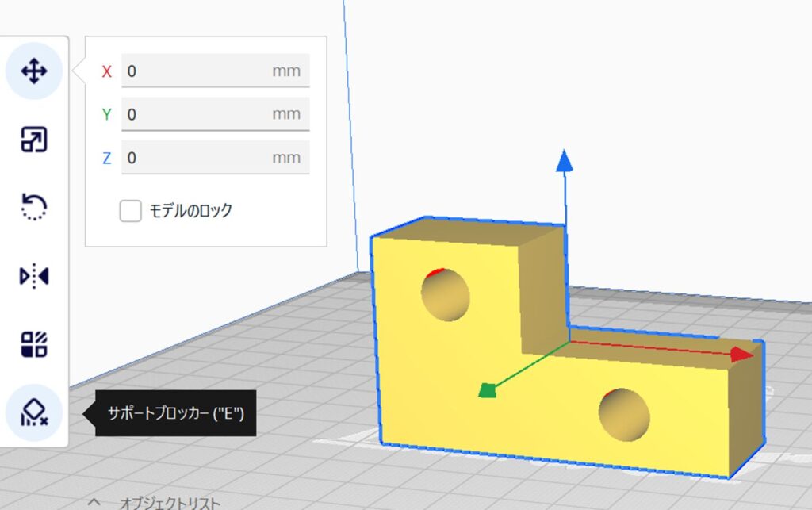This screenshot has height=510, width=812.
Task: Select the Rotate tool icon
Action: click(34, 207)
